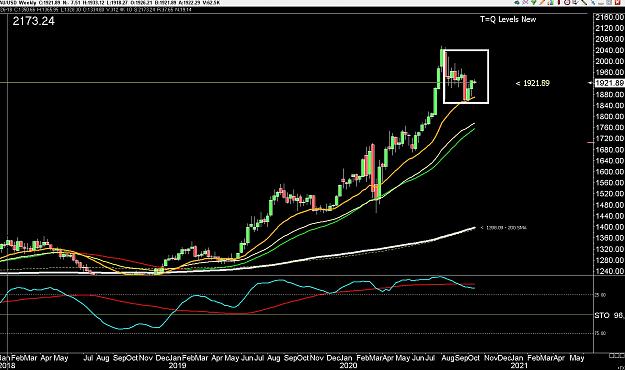Click the 1800.00 price axis label
Screen dimensions: 625x370
coord(609,117)
